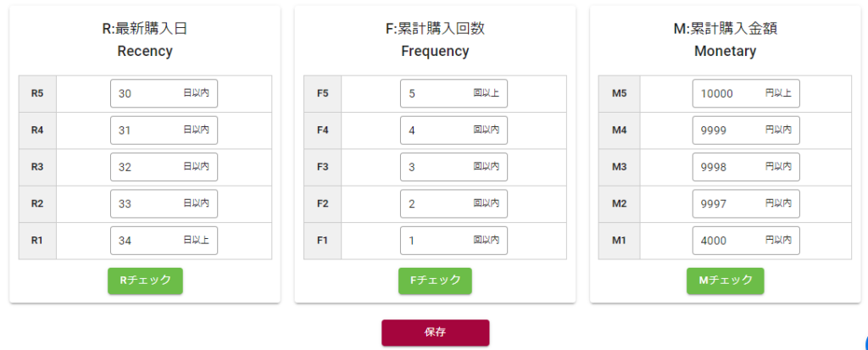Focus the M5 field showing 10000

731,94
